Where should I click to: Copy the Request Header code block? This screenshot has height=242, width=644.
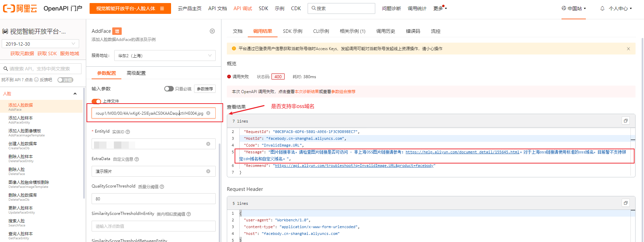point(626,203)
